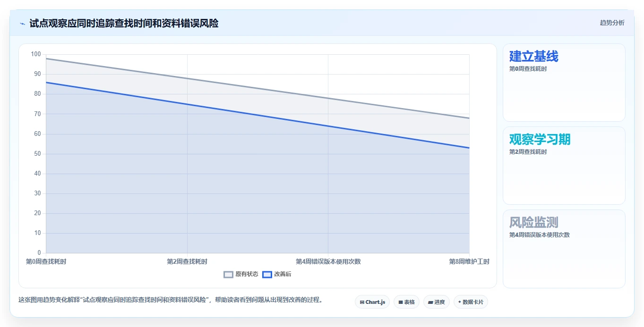
Task: Click the trend icon beside the header title
Action: pos(23,24)
